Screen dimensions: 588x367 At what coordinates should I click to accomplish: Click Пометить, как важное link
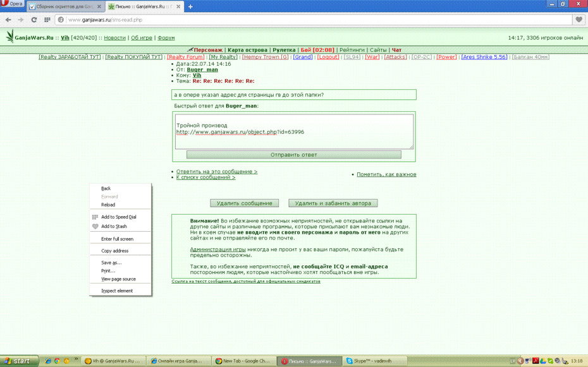click(386, 174)
